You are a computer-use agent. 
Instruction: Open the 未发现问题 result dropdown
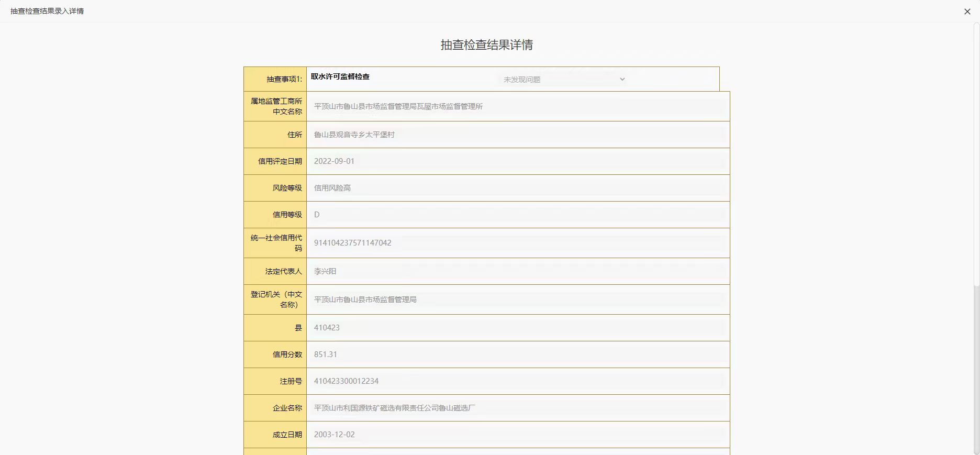pos(564,80)
